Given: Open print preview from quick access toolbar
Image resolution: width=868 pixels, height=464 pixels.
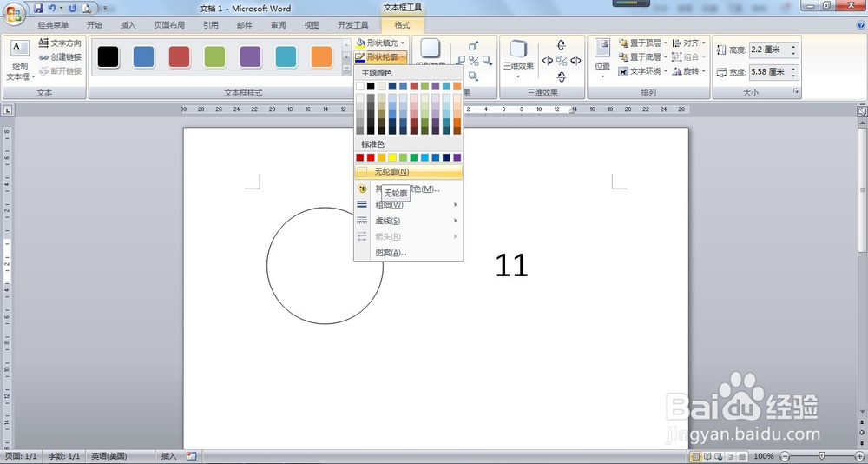Looking at the screenshot, I should [x=86, y=9].
